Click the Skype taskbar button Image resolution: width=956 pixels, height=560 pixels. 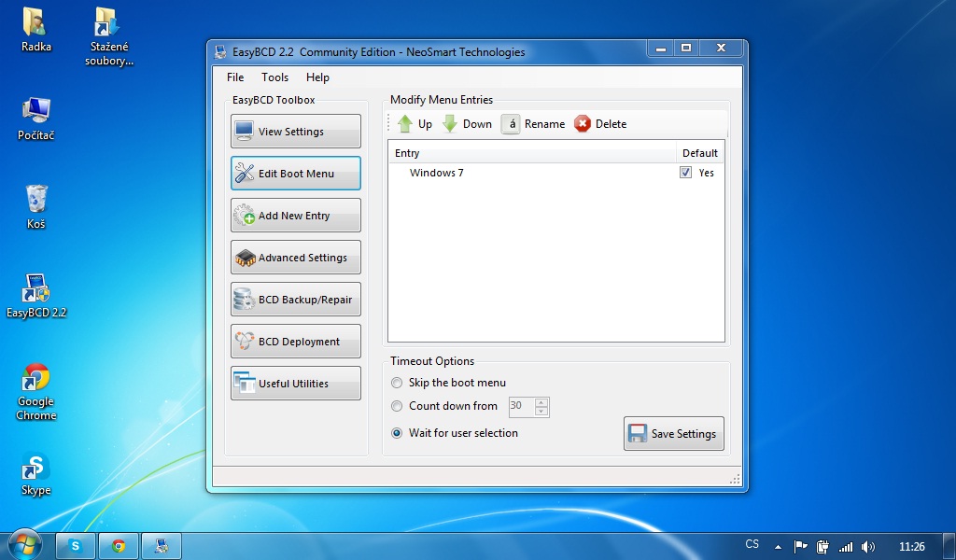76,546
